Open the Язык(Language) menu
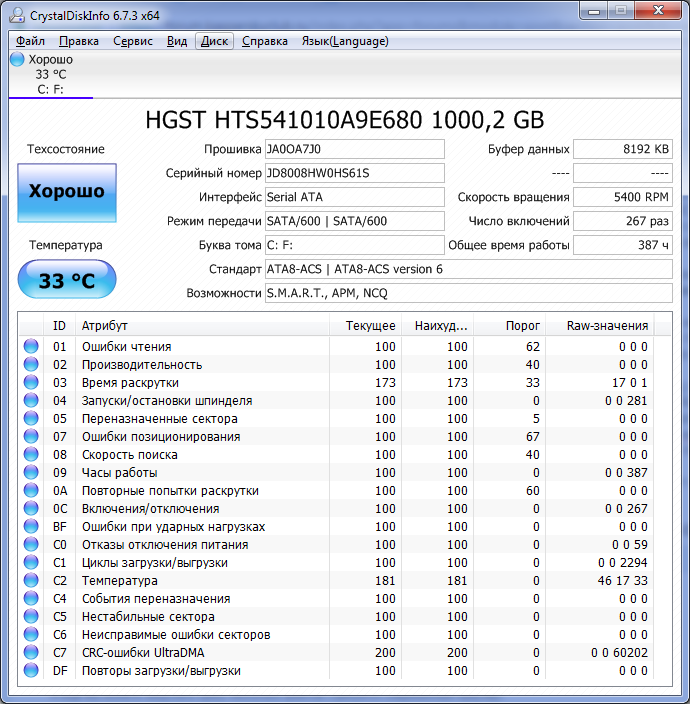Screen dimensions: 690x704 (345, 41)
